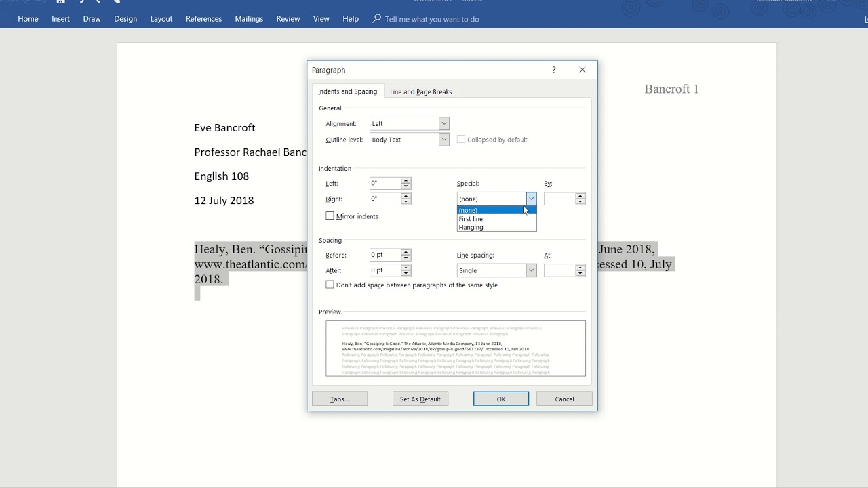The image size is (868, 488).
Task: Increase the By value with the up arrow
Action: (x=580, y=196)
